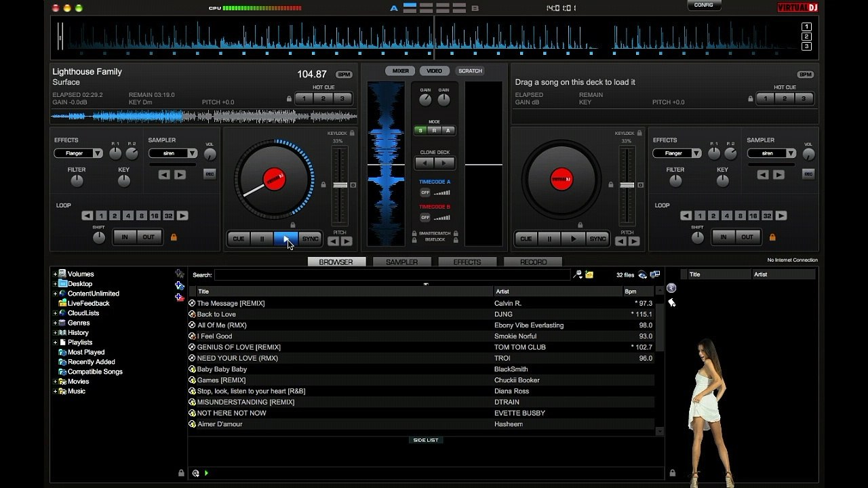868x488 pixels.
Task: Toggle left sampler REC button
Action: tap(210, 174)
